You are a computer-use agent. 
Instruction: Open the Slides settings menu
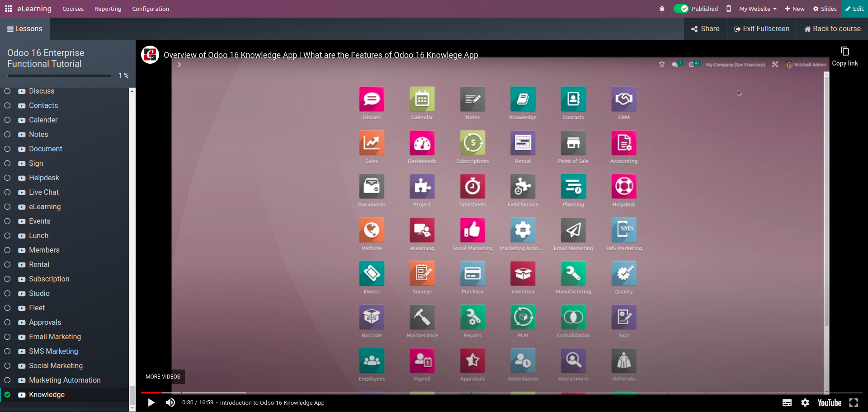click(x=825, y=9)
